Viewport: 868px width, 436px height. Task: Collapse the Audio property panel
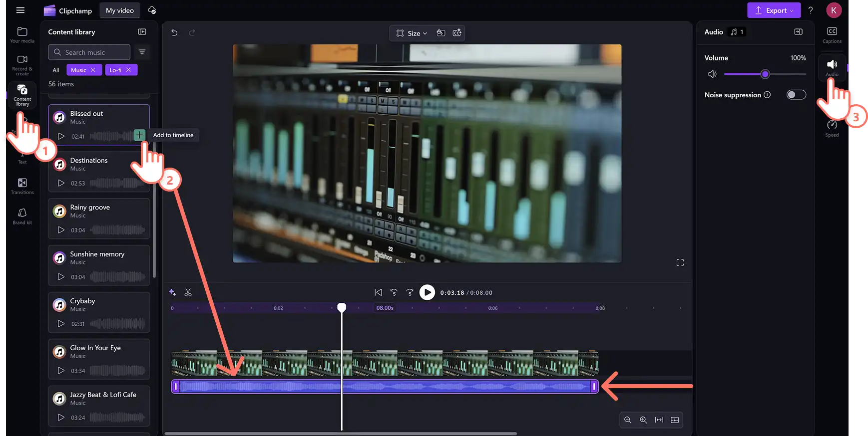[x=798, y=32]
